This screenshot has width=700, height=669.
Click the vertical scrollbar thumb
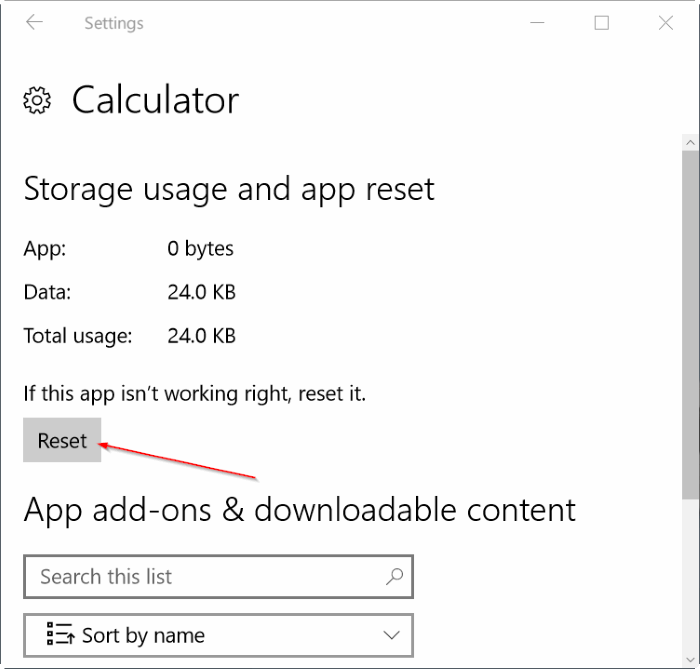point(691,325)
